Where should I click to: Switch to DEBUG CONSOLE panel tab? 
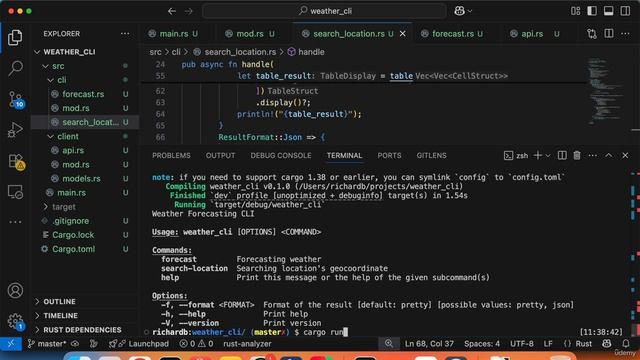[281, 156]
